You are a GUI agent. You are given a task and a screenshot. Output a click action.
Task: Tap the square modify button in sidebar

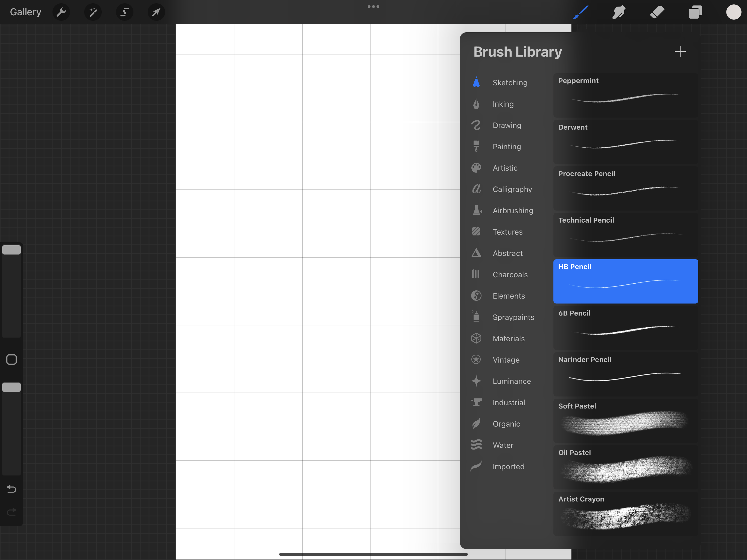click(x=11, y=360)
